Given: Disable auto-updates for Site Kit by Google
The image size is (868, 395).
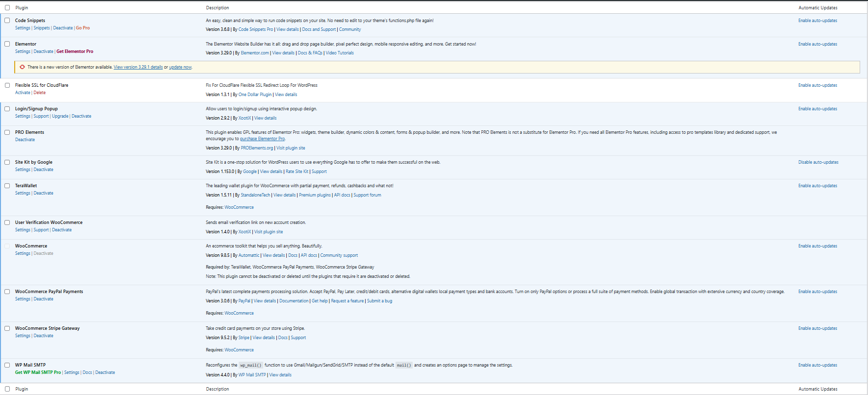Looking at the screenshot, I should pos(818,162).
